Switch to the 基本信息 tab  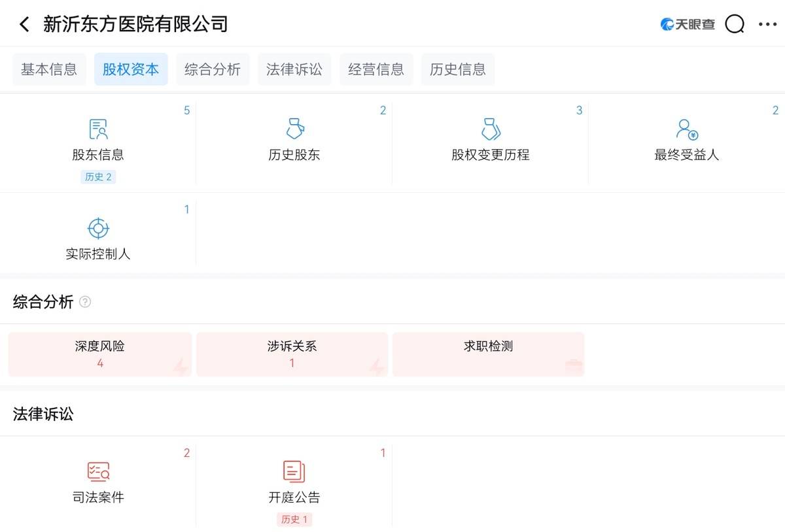[49, 69]
